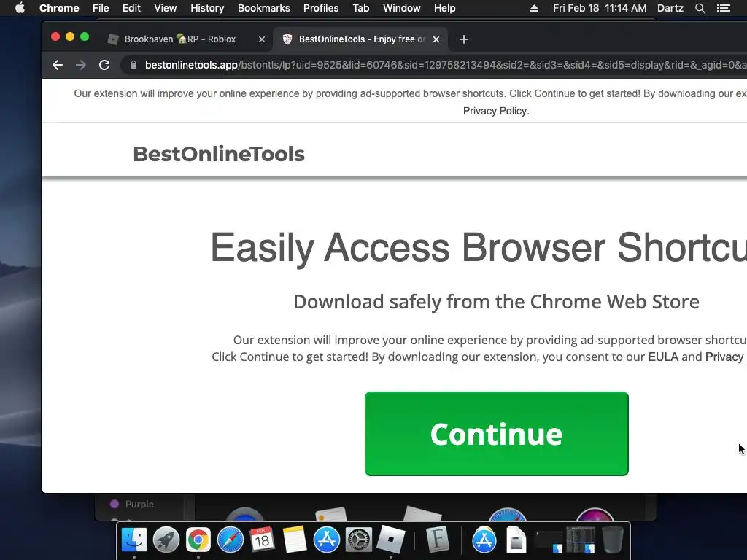Open System Preferences gear in dock
Screen dimensions: 747x560
(x=358, y=540)
